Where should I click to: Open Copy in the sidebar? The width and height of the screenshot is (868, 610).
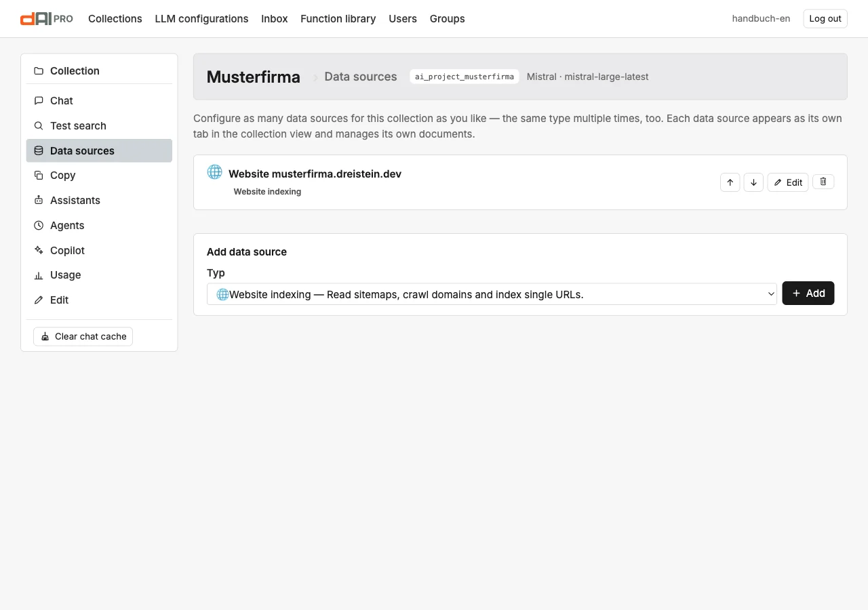pos(99,176)
